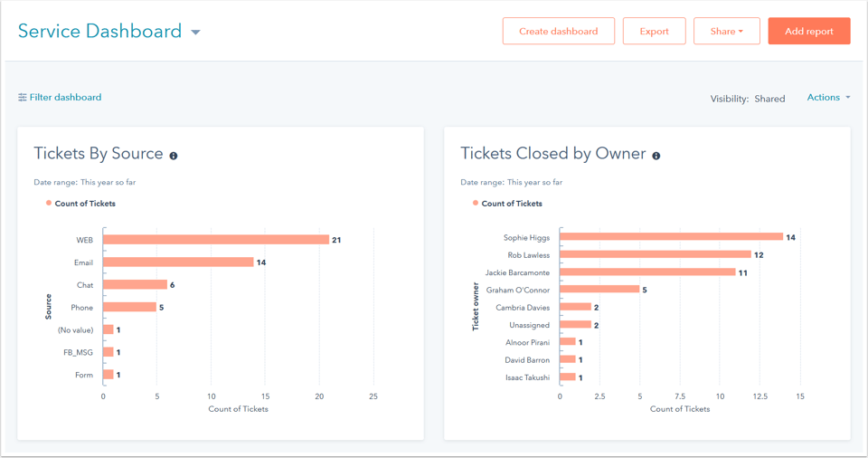868x458 pixels.
Task: Click the filter sliders icon
Action: [x=23, y=98]
